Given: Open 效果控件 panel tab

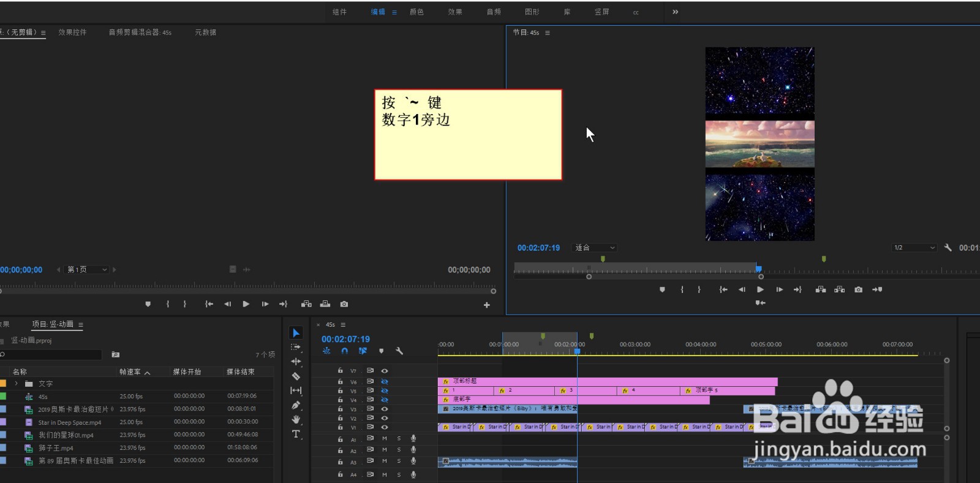Looking at the screenshot, I should click(x=72, y=32).
